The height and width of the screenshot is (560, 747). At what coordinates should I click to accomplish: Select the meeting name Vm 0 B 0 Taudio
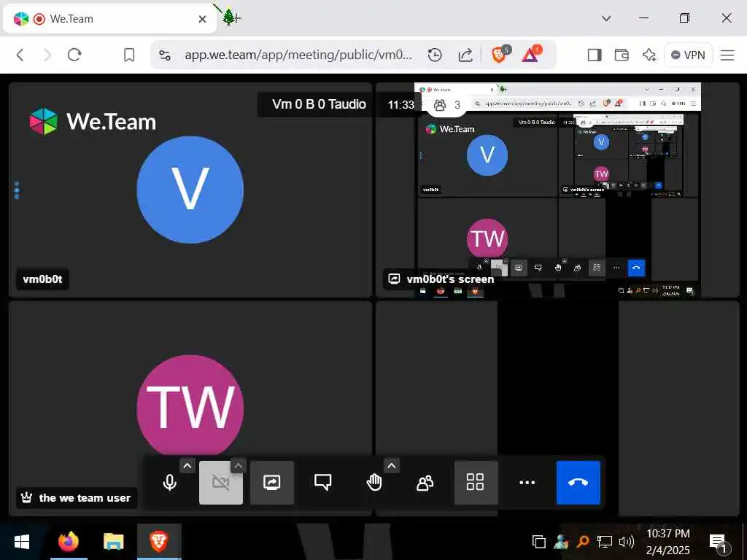coord(319,104)
